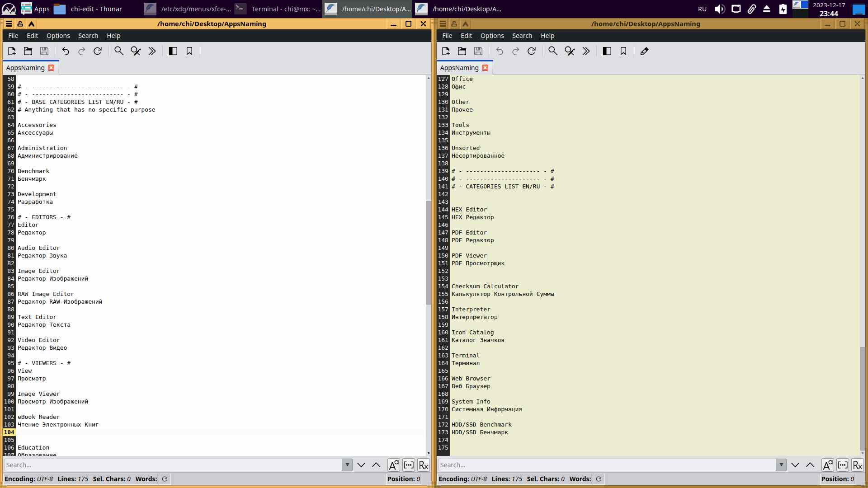Expand search history dropdown in right window
The width and height of the screenshot is (868, 488).
tap(781, 465)
